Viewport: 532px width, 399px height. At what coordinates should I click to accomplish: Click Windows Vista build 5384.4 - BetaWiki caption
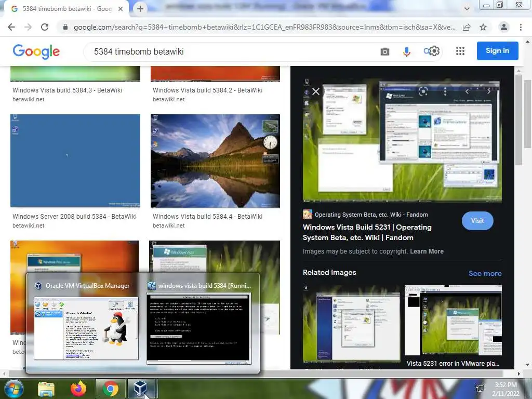(x=207, y=217)
